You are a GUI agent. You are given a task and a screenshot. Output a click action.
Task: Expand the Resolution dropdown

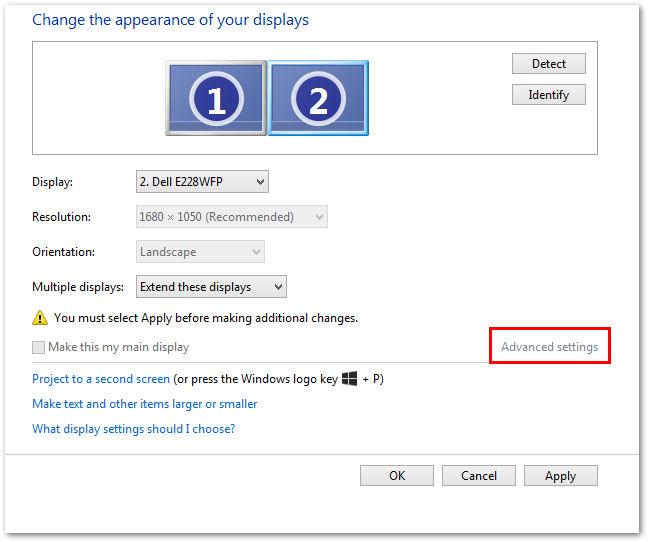point(231,216)
